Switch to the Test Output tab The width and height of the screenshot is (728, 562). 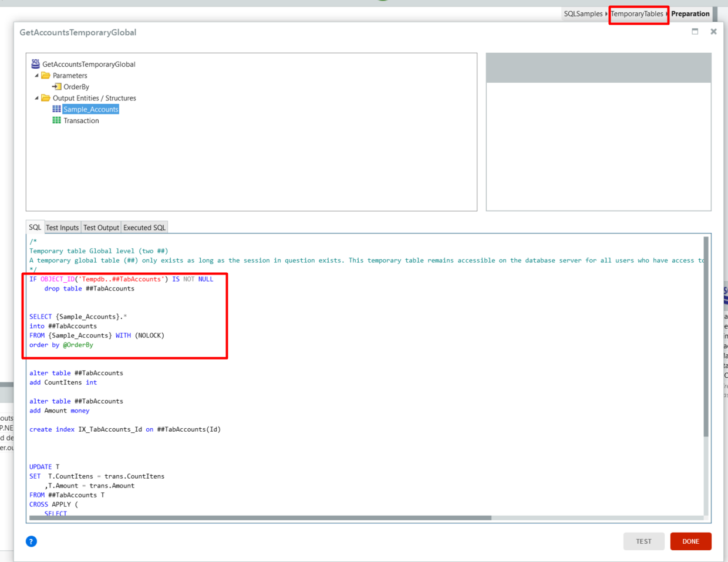(x=101, y=228)
